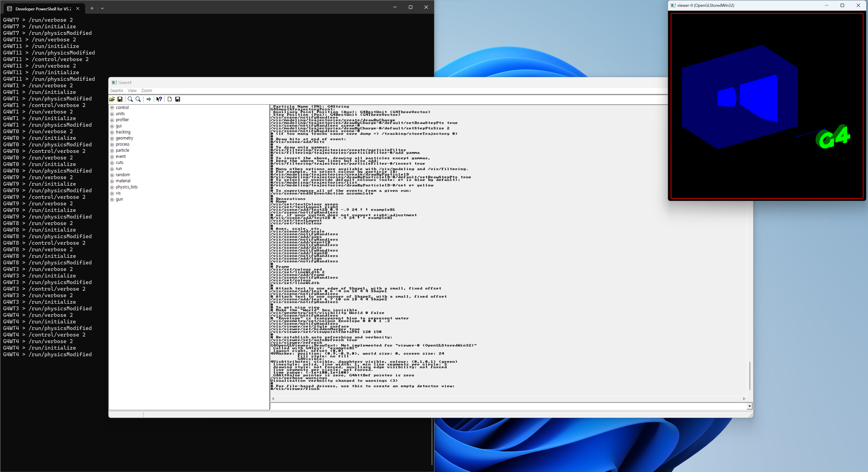Click the cyan right-arrow toolbar icon
This screenshot has width=868, height=472.
[x=149, y=99]
